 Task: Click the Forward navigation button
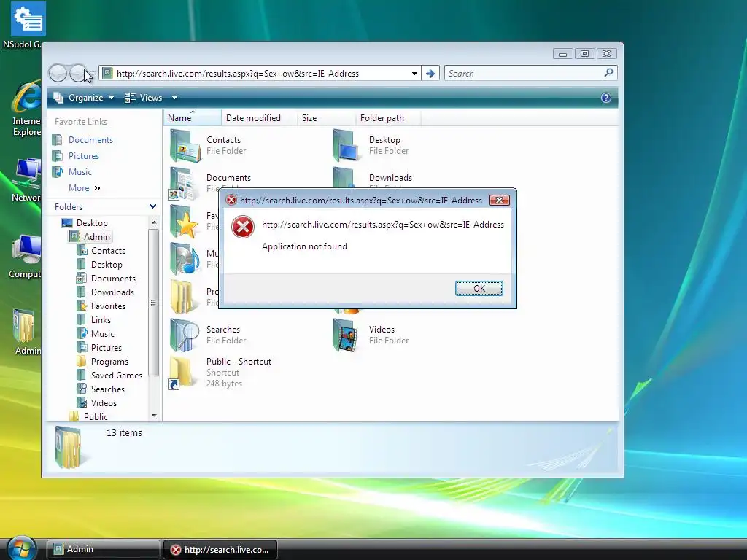point(78,74)
